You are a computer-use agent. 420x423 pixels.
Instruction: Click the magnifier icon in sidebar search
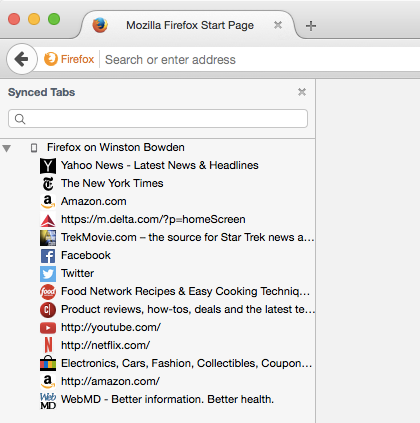tap(20, 119)
